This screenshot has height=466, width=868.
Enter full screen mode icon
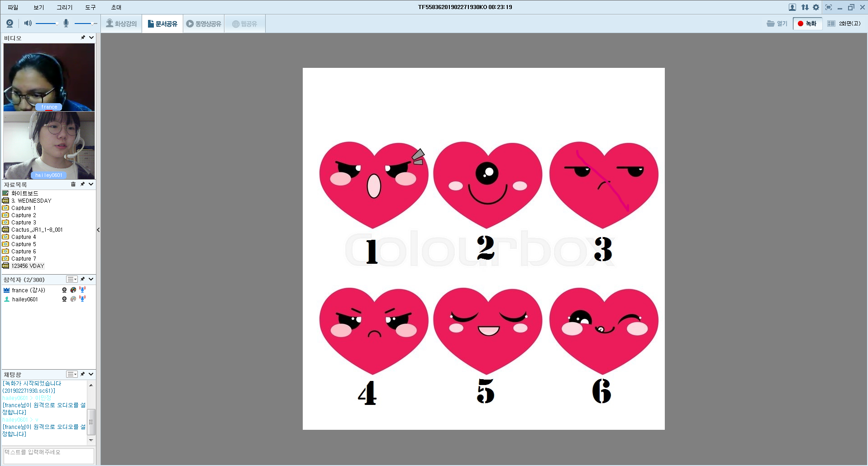829,7
